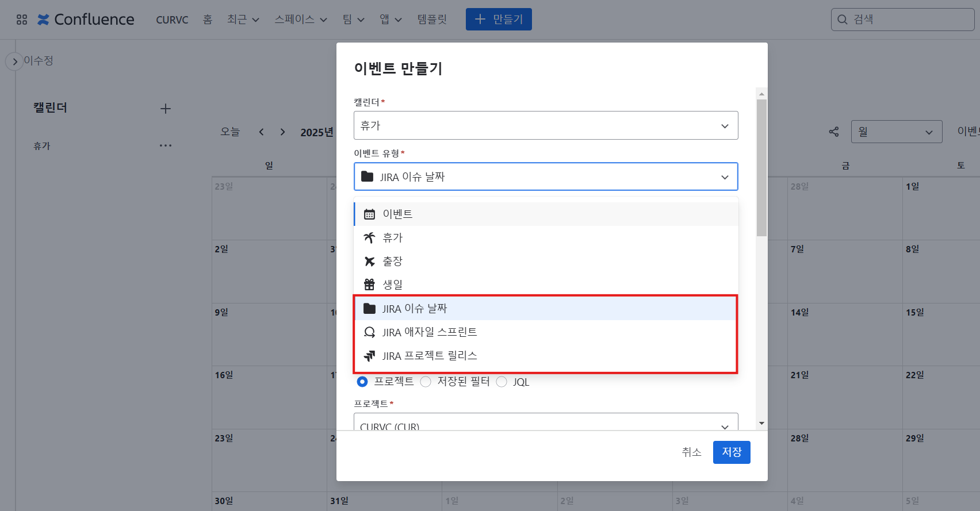The width and height of the screenshot is (980, 511).
Task: Expand the 최근 menu
Action: point(243,20)
